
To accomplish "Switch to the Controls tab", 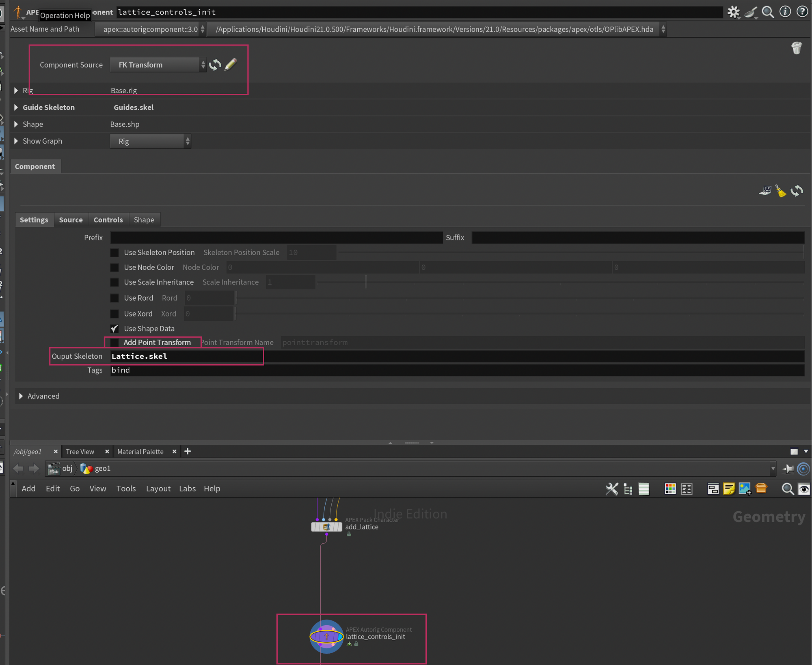I will (108, 220).
